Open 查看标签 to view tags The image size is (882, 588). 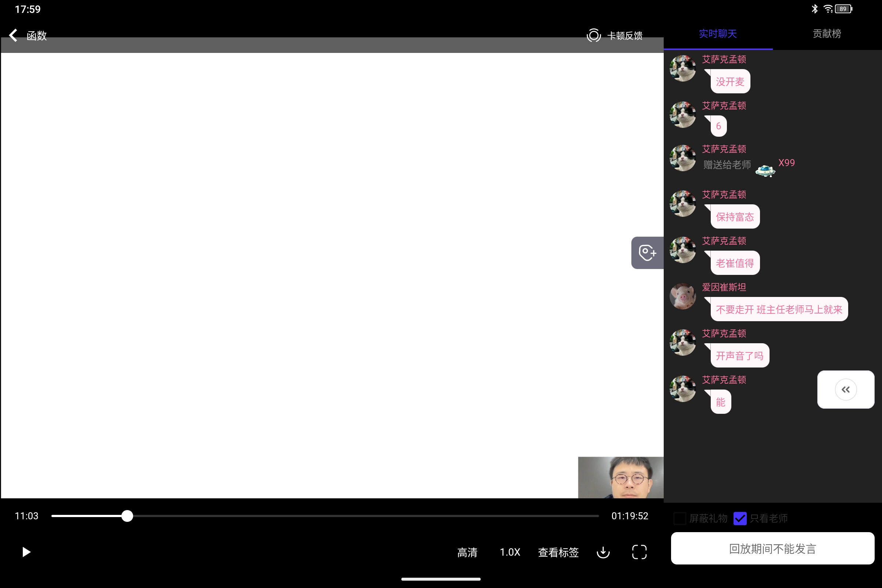click(x=558, y=552)
